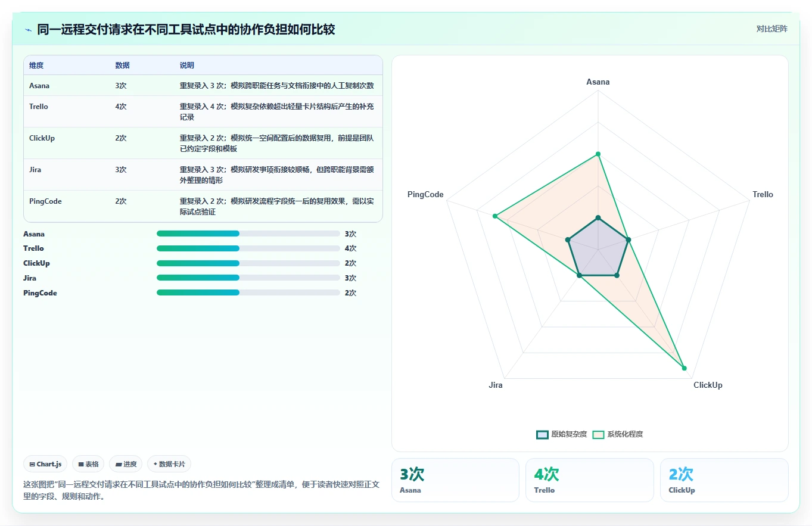This screenshot has width=812, height=526.
Task: Click the 维度 column header
Action: [36, 66]
